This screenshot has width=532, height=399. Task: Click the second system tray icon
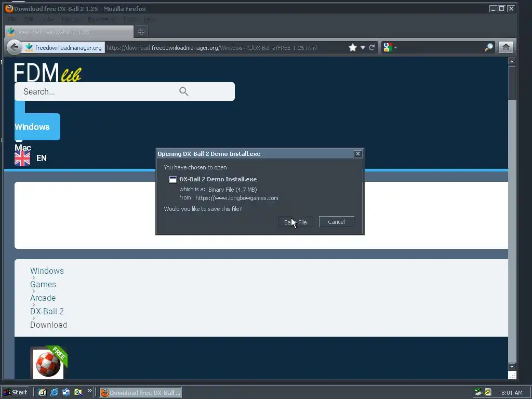[x=488, y=392]
